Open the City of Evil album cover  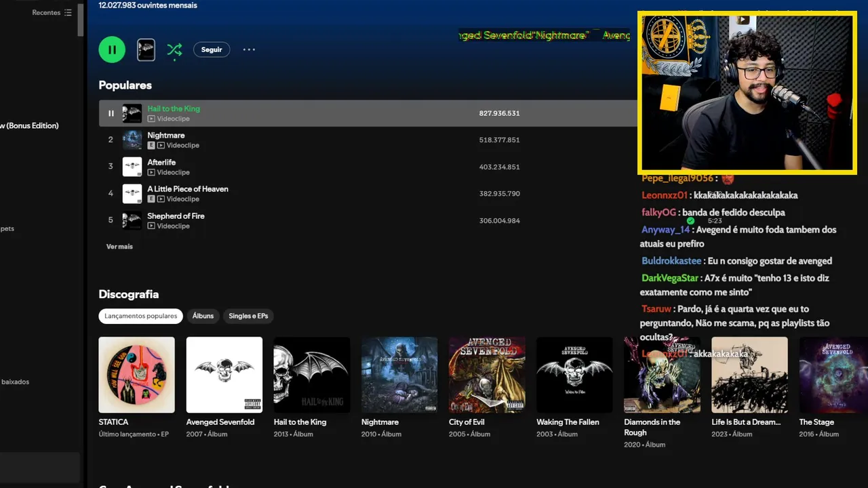(487, 375)
